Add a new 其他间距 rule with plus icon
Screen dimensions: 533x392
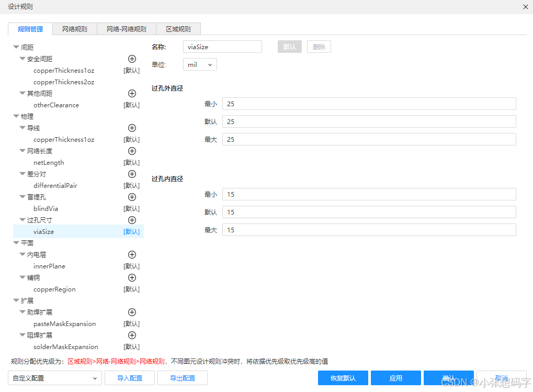132,94
